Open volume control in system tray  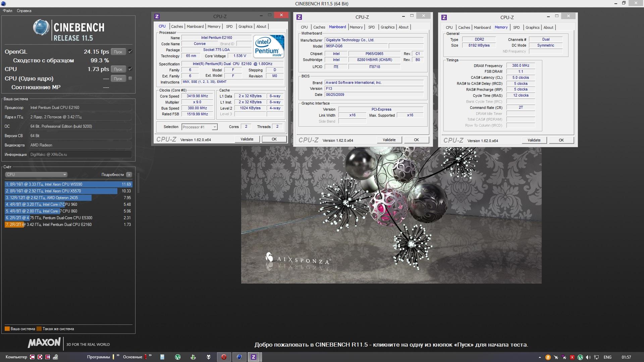pos(588,357)
